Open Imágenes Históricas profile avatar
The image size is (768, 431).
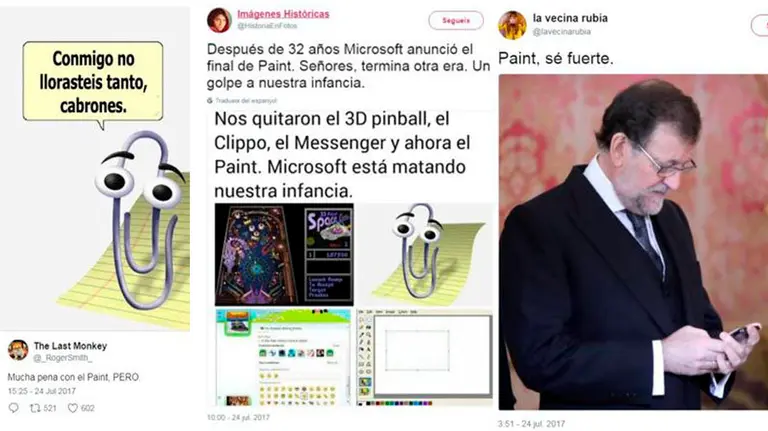(x=219, y=20)
